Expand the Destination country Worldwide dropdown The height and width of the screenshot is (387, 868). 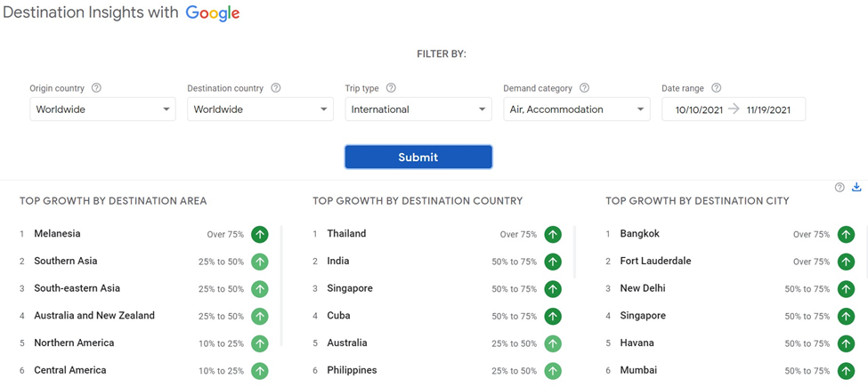(x=260, y=109)
